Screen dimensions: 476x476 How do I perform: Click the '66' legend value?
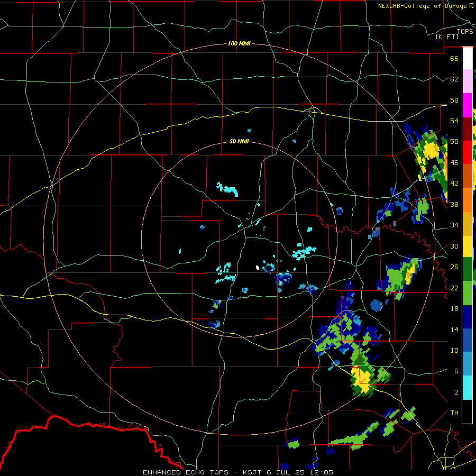tap(454, 58)
